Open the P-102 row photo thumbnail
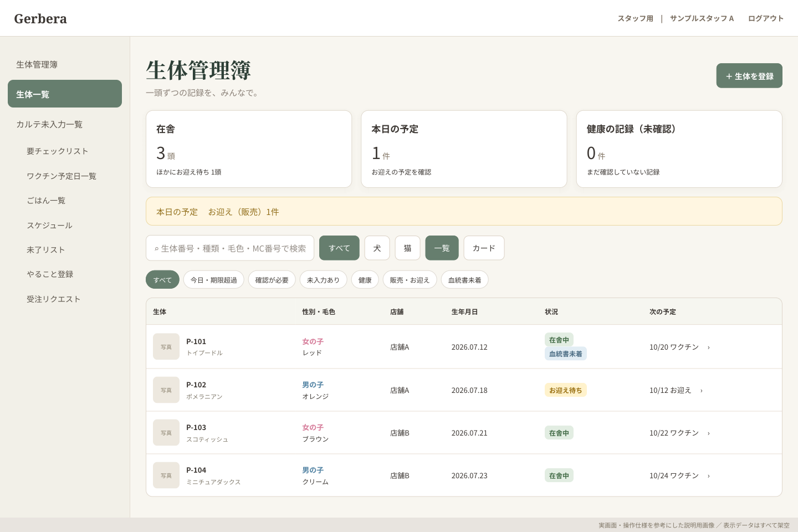The width and height of the screenshot is (798, 532). point(166,390)
